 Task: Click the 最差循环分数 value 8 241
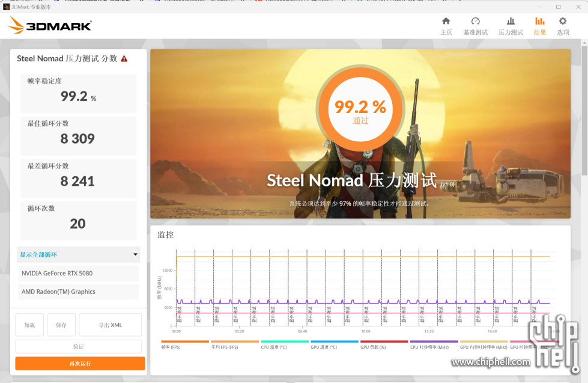77,181
